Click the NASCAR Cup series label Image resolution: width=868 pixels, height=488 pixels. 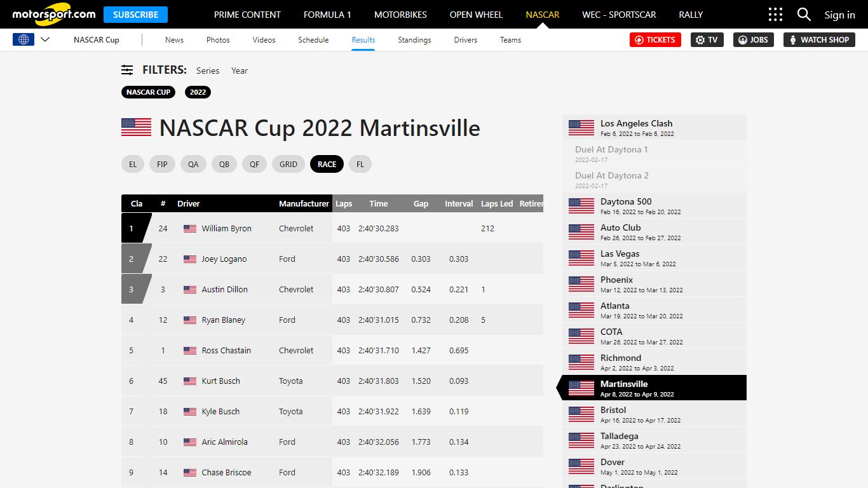(97, 39)
